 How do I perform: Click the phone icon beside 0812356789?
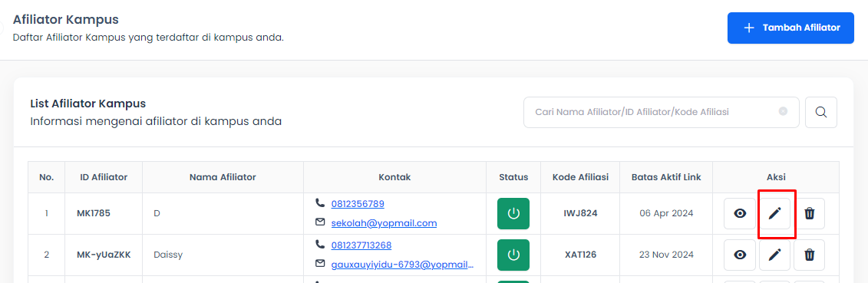coord(320,202)
